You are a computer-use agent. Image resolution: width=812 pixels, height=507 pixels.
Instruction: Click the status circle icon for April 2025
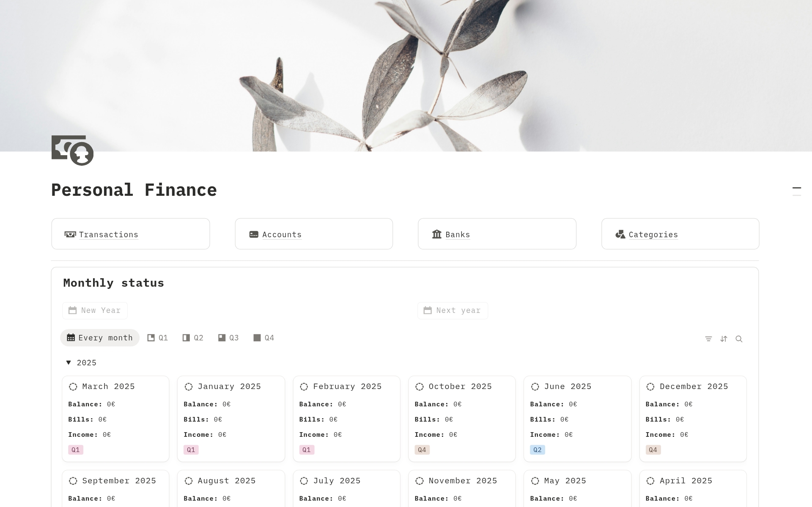coord(650,481)
